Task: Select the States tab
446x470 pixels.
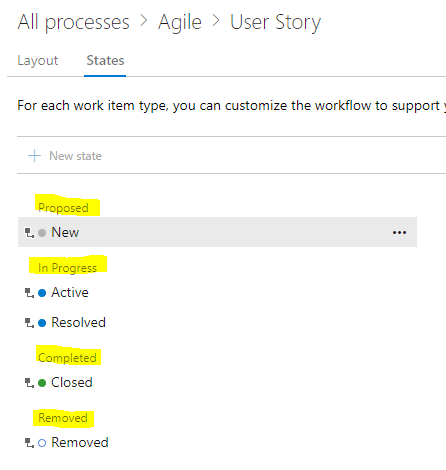Action: click(x=105, y=61)
